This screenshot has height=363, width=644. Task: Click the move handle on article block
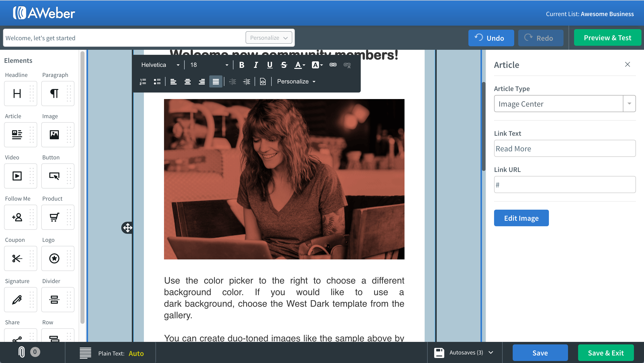coord(128,228)
